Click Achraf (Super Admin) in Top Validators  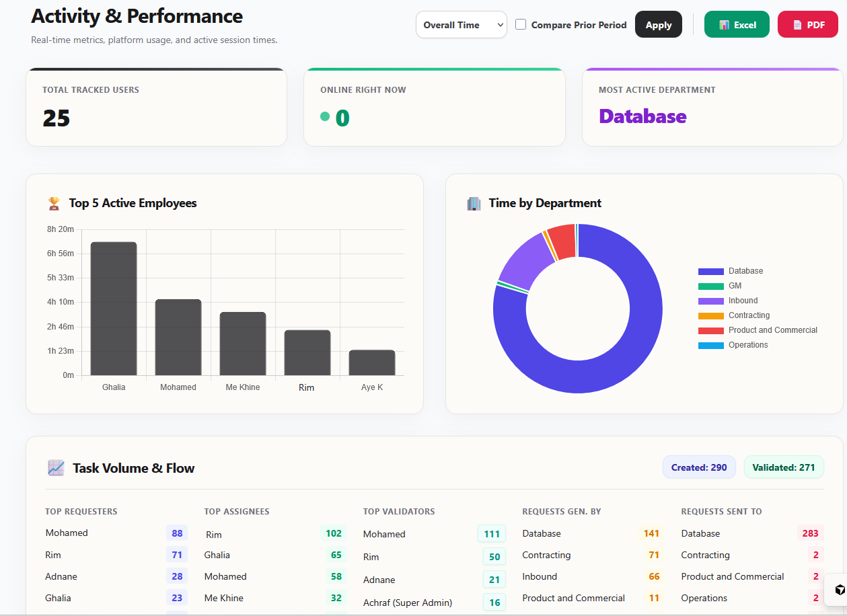[x=408, y=603]
